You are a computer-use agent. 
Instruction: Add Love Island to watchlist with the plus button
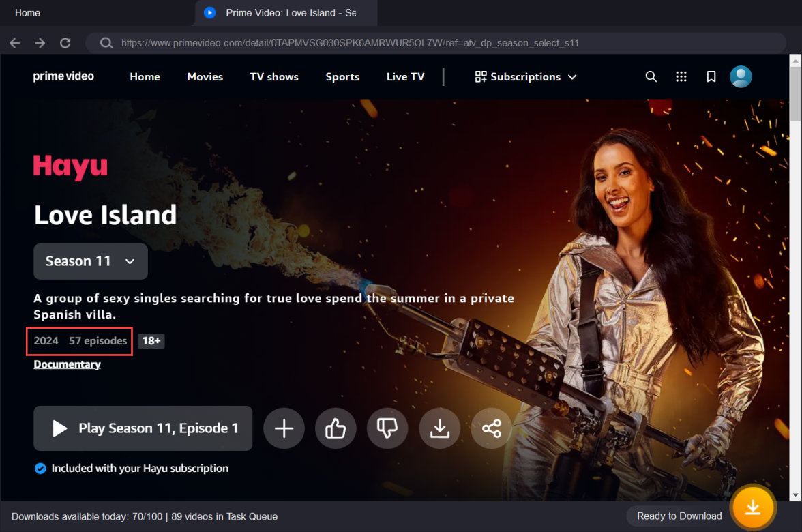tap(284, 428)
